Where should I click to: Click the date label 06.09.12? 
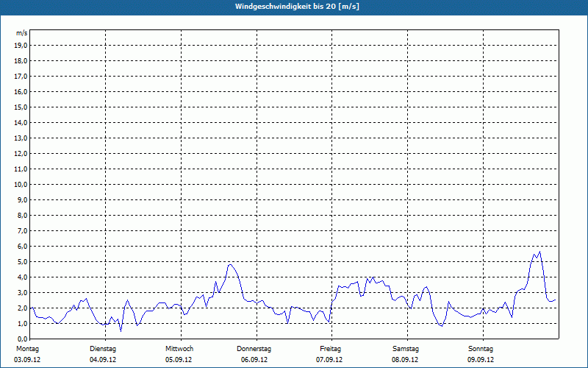[x=254, y=360]
